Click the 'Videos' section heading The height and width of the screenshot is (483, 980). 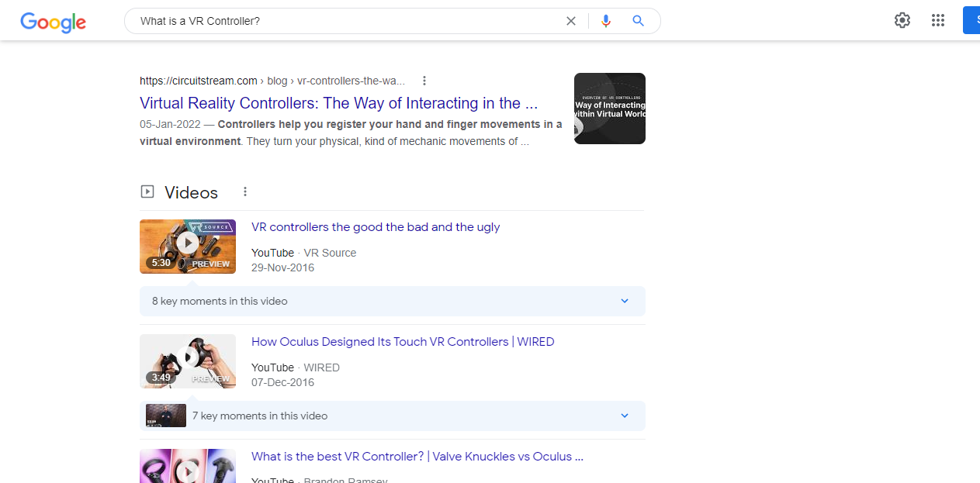click(191, 192)
